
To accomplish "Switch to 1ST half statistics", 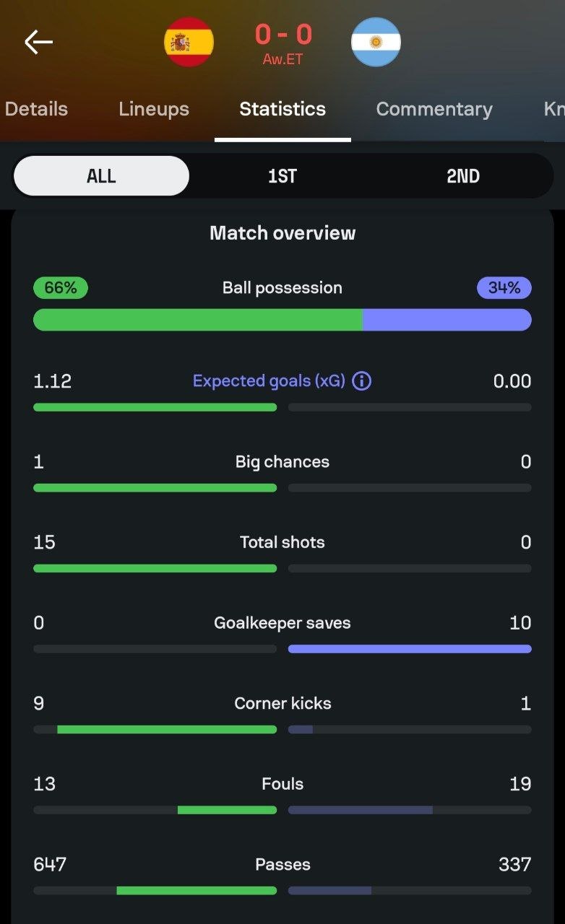I will (x=282, y=176).
